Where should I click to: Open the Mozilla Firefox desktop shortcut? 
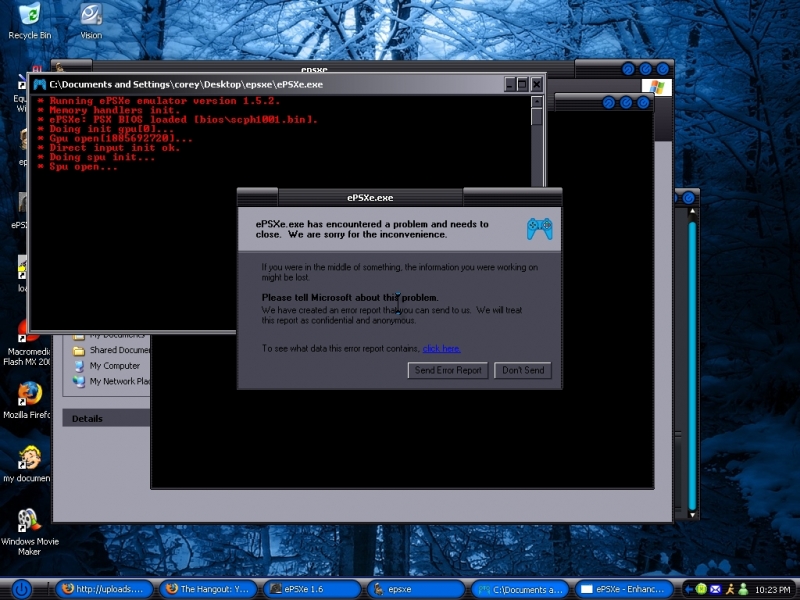[x=28, y=400]
